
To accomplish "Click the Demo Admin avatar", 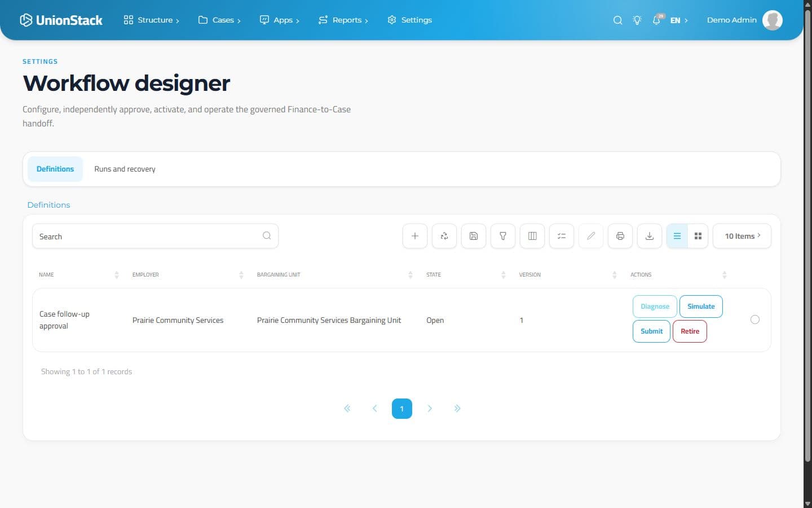I will 772,20.
